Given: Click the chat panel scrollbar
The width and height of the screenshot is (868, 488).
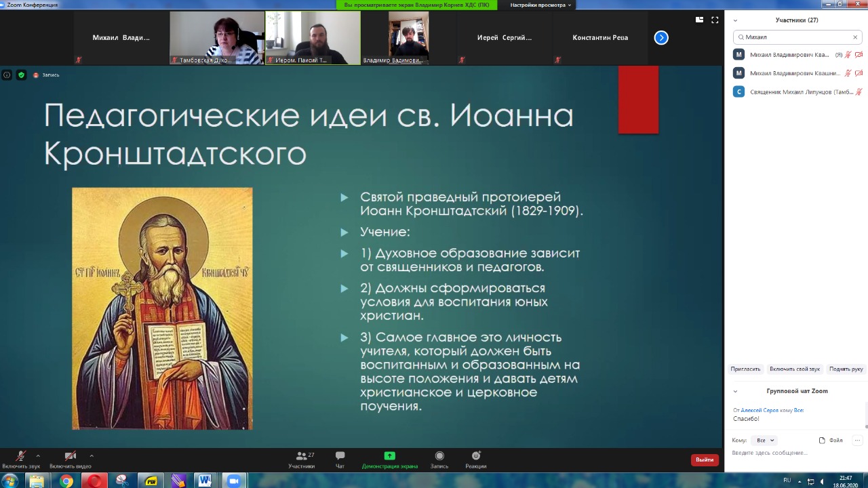Looking at the screenshot, I should click(x=866, y=416).
